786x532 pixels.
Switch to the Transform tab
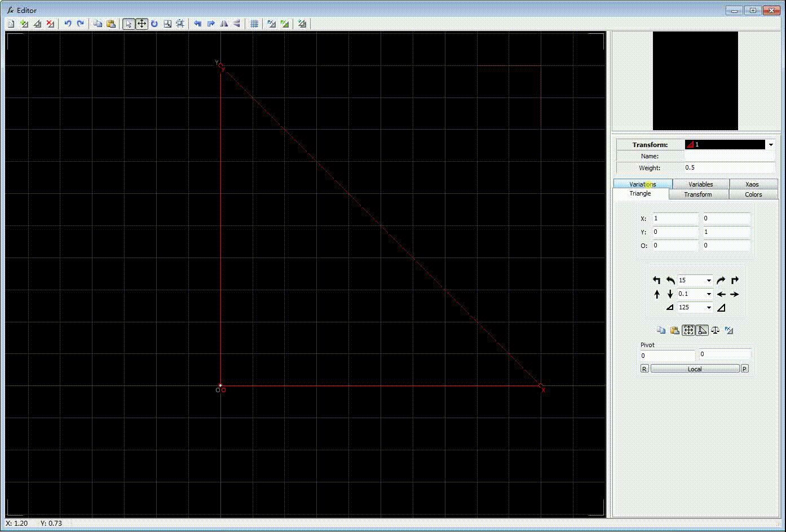[x=698, y=194]
